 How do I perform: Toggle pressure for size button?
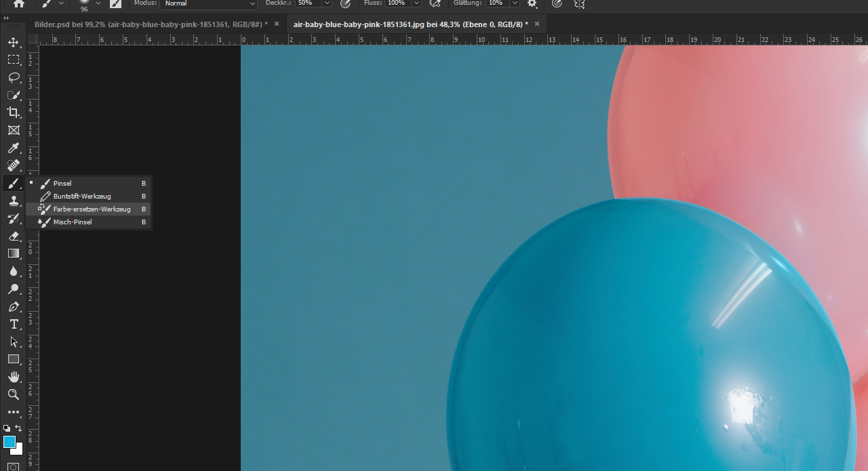point(557,3)
